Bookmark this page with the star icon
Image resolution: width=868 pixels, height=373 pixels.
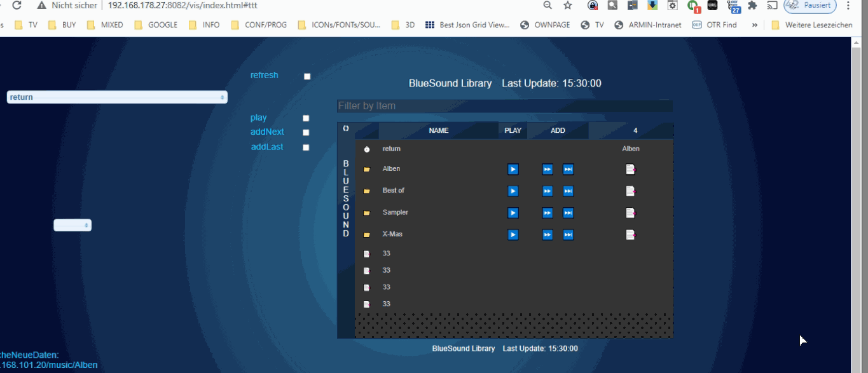pos(568,5)
